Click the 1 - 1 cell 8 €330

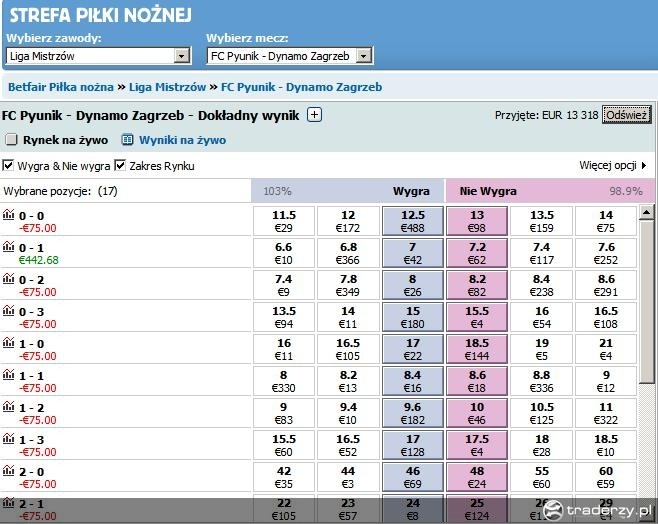284,381
